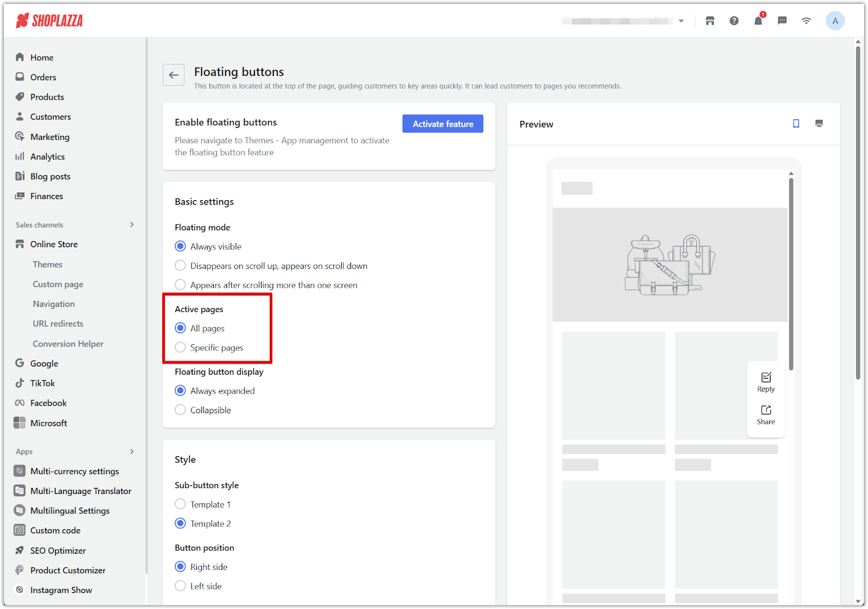Open Custom code app
This screenshot has height=609, width=868.
tap(55, 530)
